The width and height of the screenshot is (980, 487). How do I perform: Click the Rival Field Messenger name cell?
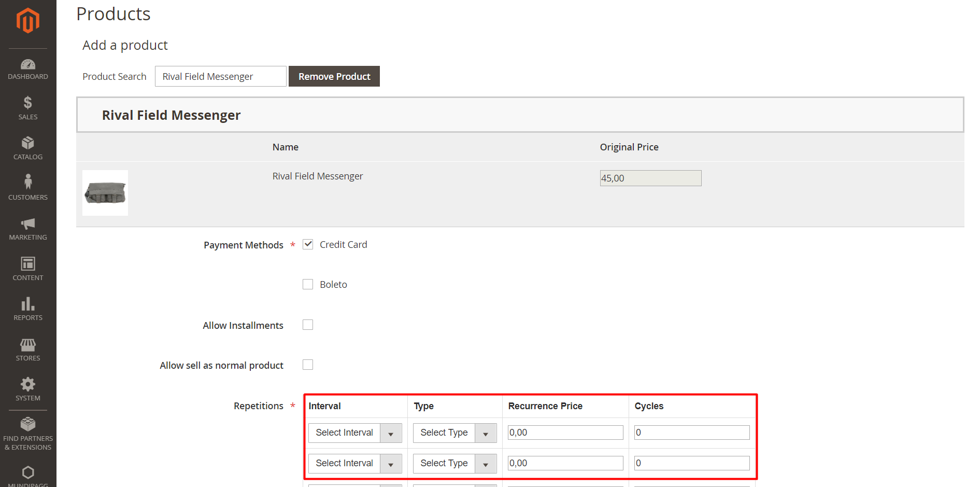click(x=318, y=176)
